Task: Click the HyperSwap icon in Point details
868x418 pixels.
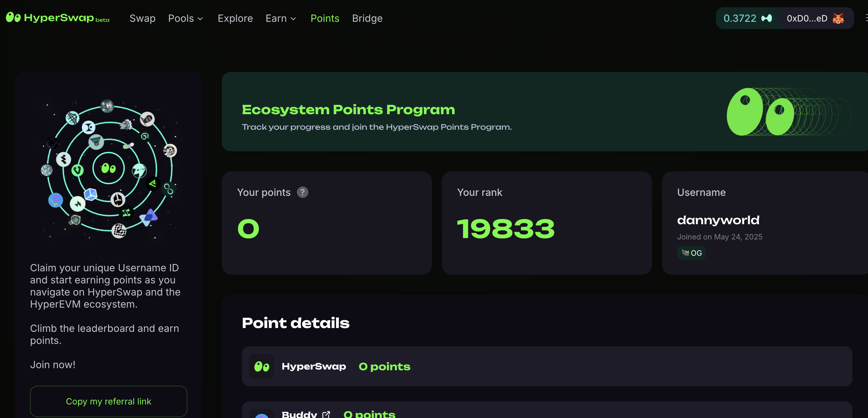Action: (262, 366)
